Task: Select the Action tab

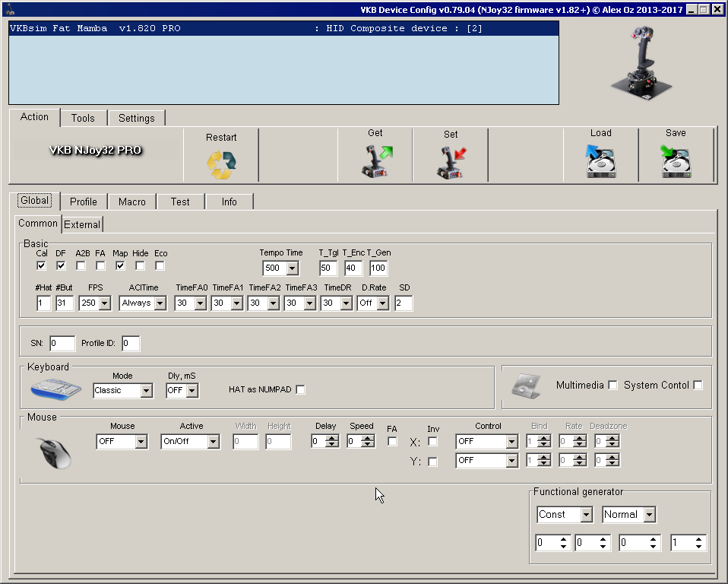Action: pos(34,117)
